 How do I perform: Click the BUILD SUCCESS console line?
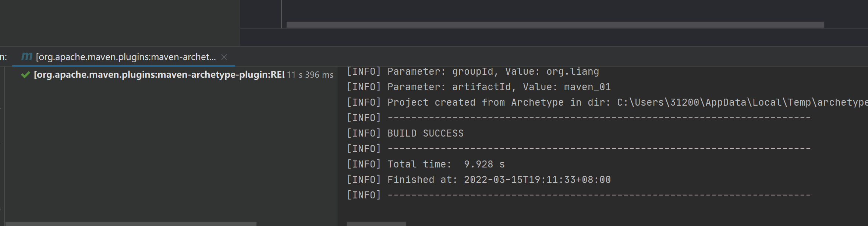point(405,133)
